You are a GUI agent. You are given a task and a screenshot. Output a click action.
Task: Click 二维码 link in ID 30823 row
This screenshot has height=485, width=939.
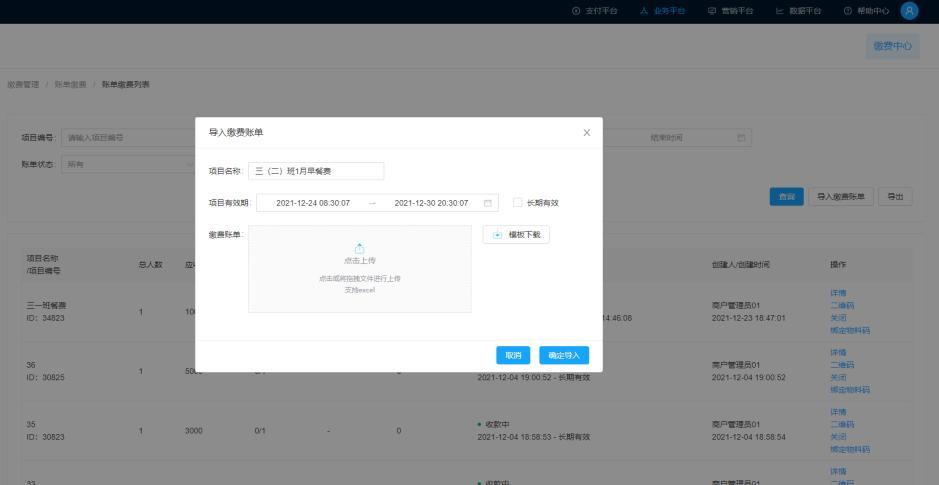[x=842, y=424]
